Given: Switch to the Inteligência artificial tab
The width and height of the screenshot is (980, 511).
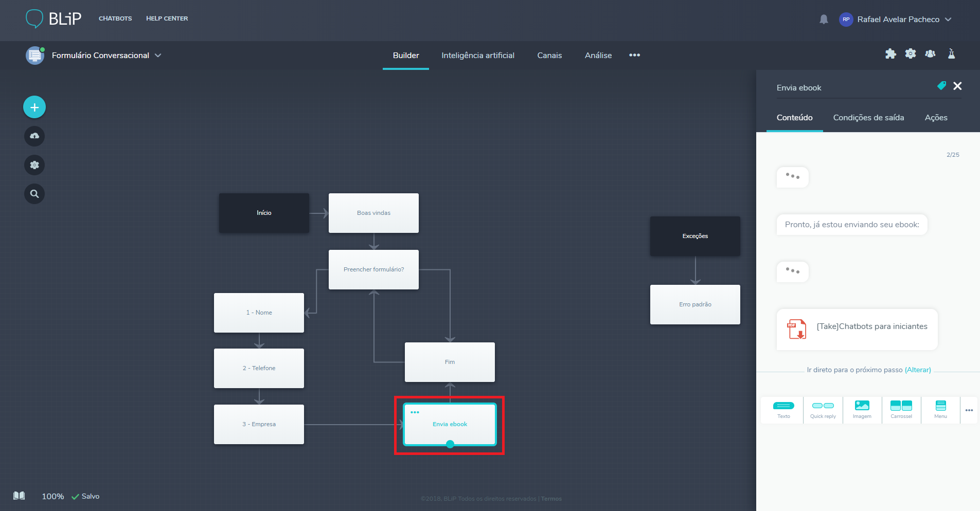Looking at the screenshot, I should [478, 56].
